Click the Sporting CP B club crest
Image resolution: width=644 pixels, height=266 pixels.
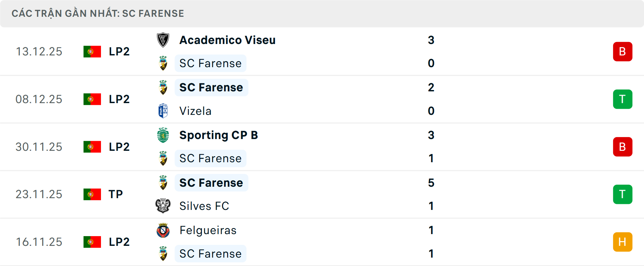[x=163, y=135]
